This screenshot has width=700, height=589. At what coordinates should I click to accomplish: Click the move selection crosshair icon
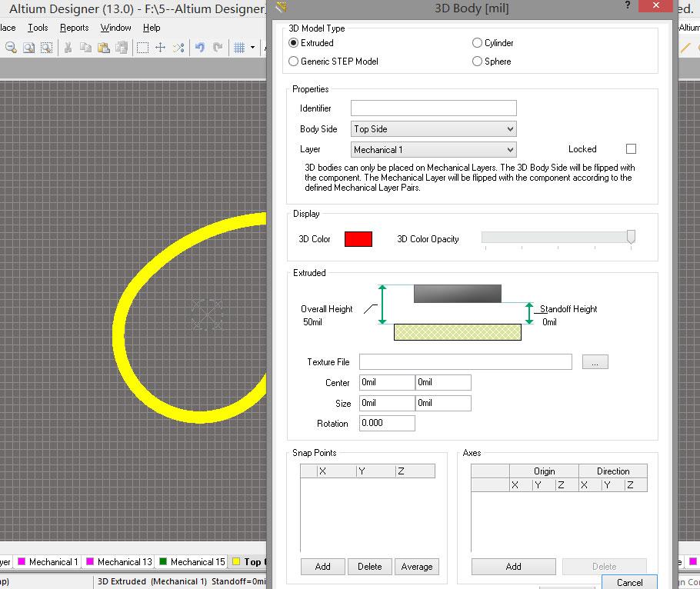(160, 48)
